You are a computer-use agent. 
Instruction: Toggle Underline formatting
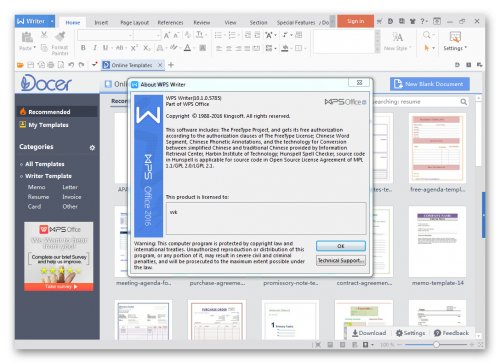point(105,48)
